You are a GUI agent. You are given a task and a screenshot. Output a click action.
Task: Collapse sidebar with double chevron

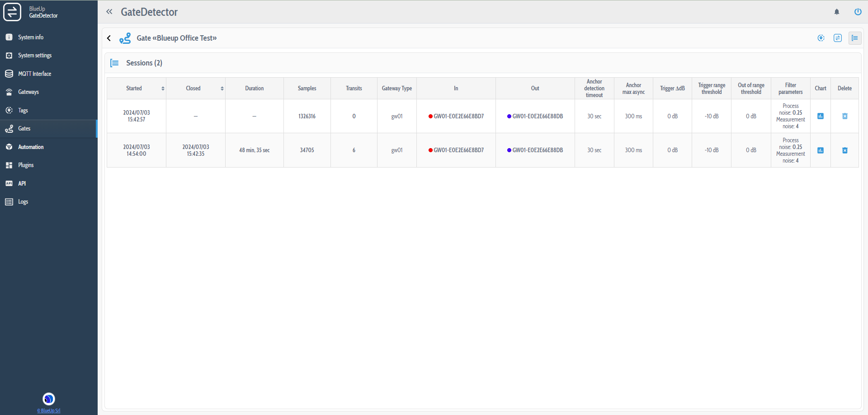(x=109, y=12)
